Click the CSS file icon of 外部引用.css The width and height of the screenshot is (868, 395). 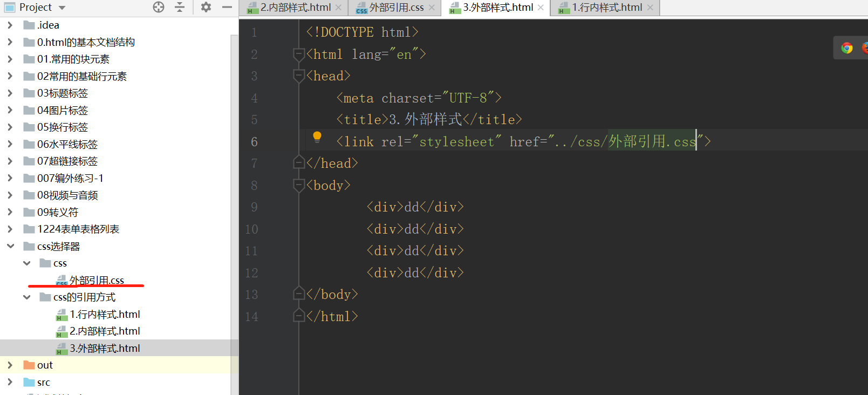(x=61, y=281)
